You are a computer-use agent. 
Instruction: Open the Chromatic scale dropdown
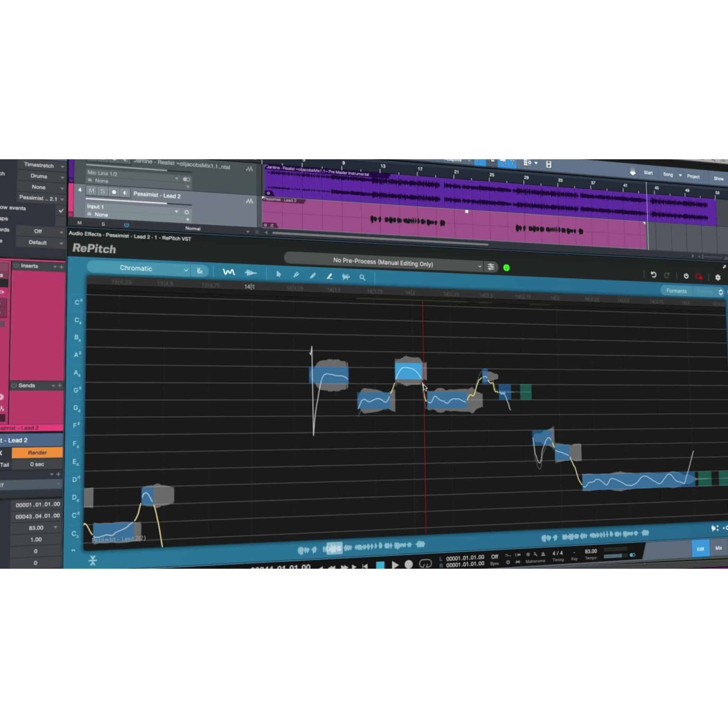click(x=139, y=269)
